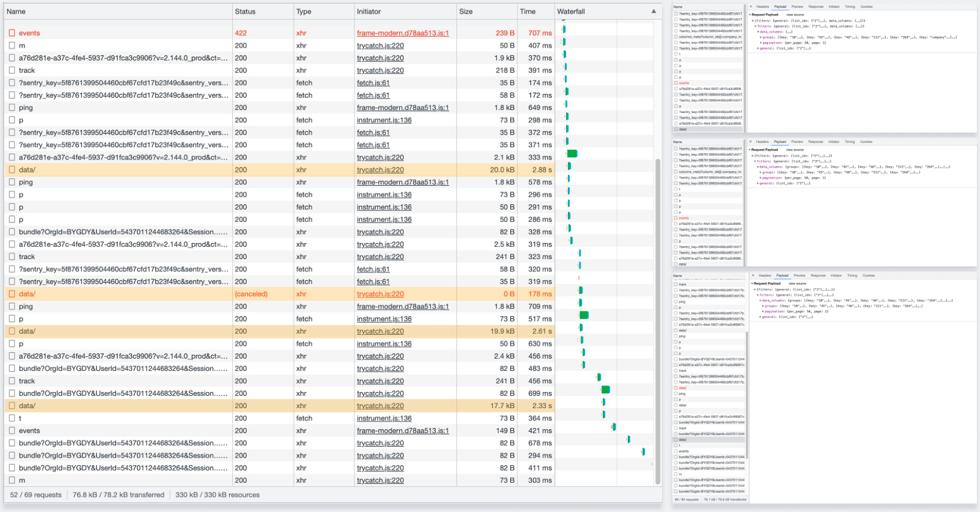
Task: Click the '330 kB / 330 kB resources' status text
Action: [218, 495]
